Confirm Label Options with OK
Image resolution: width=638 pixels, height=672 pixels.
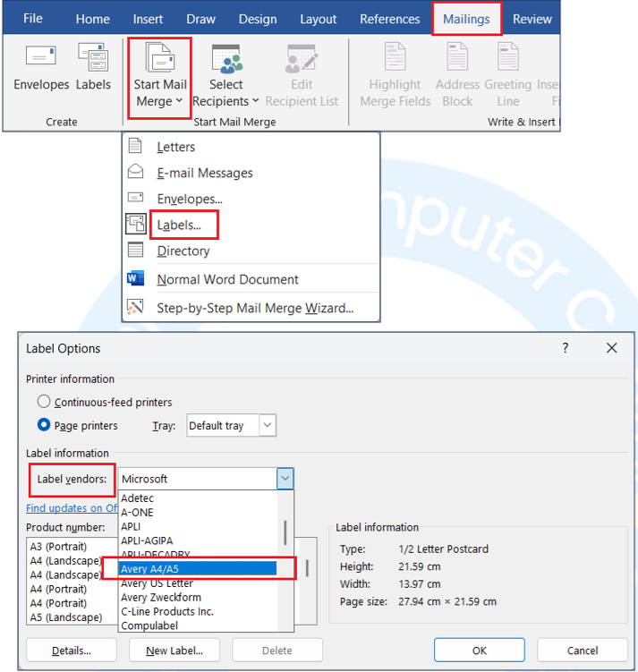click(480, 651)
